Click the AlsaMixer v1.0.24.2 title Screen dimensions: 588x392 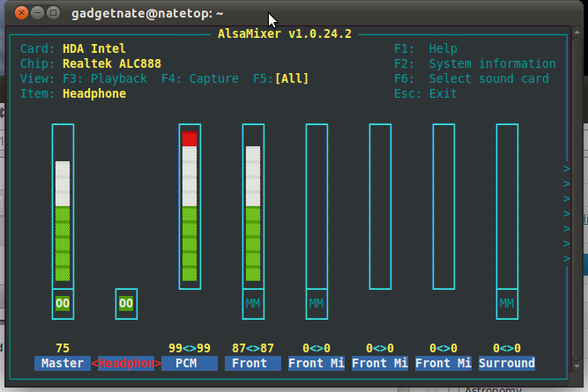285,34
